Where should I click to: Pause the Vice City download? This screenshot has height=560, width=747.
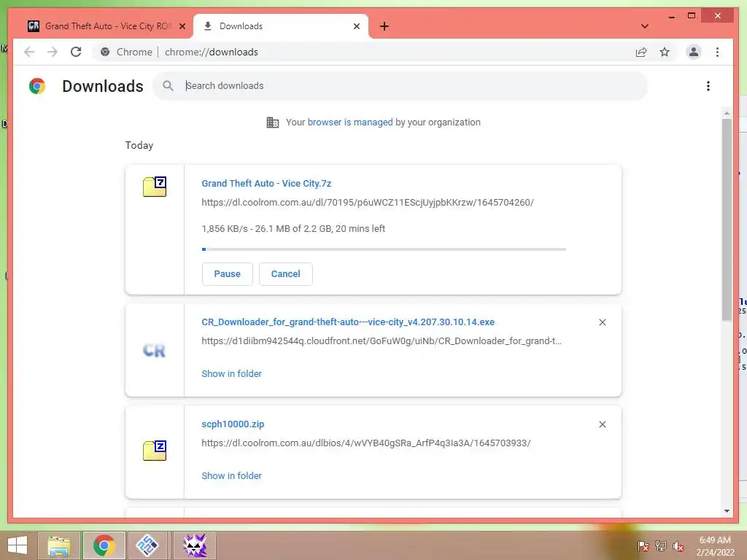228,274
